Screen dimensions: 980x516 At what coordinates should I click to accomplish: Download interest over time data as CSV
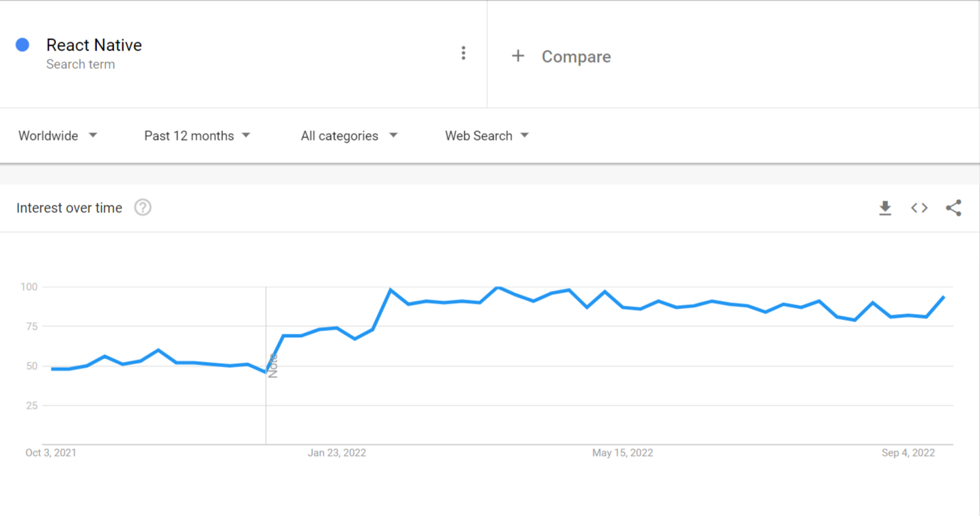coord(885,208)
